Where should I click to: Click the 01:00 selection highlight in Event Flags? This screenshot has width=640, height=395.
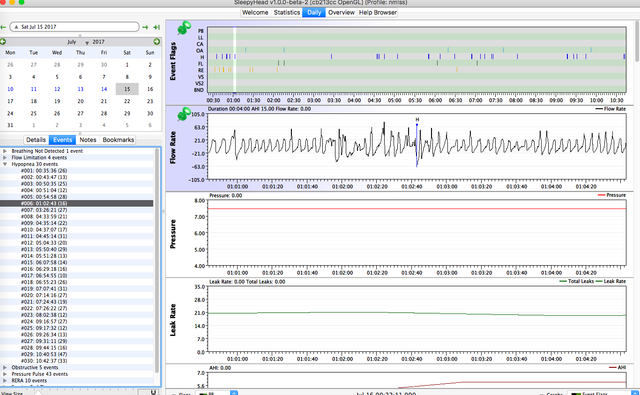(x=235, y=60)
